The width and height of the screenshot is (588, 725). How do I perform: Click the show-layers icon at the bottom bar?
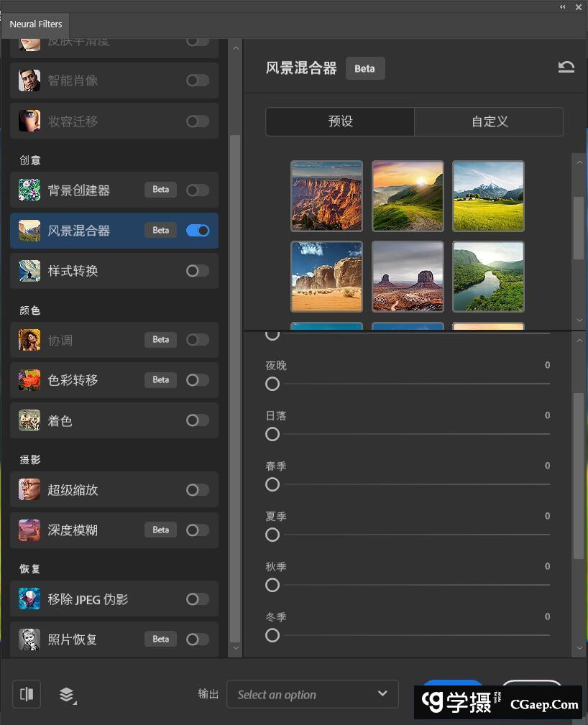[x=68, y=694]
